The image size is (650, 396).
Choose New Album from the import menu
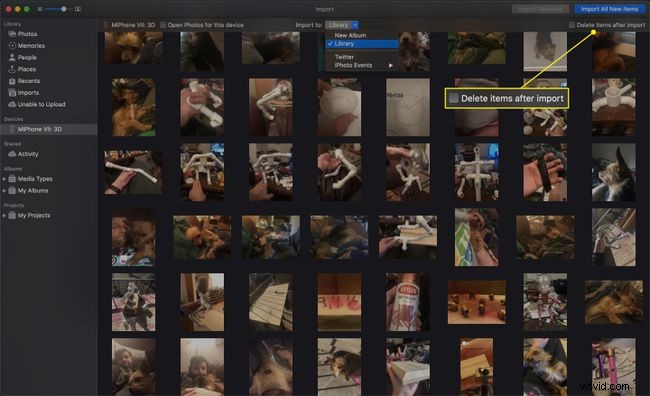tap(362, 35)
